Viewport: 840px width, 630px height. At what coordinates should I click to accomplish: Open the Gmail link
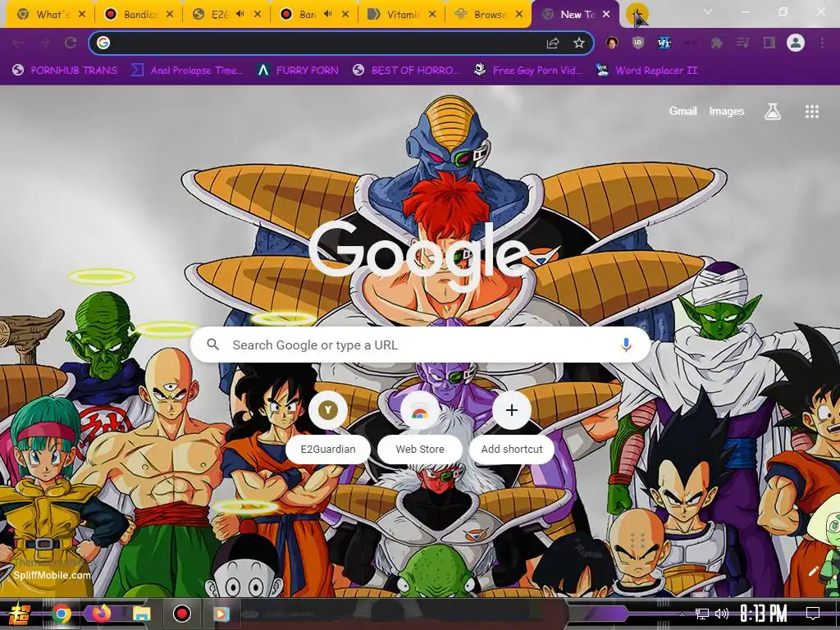tap(682, 111)
